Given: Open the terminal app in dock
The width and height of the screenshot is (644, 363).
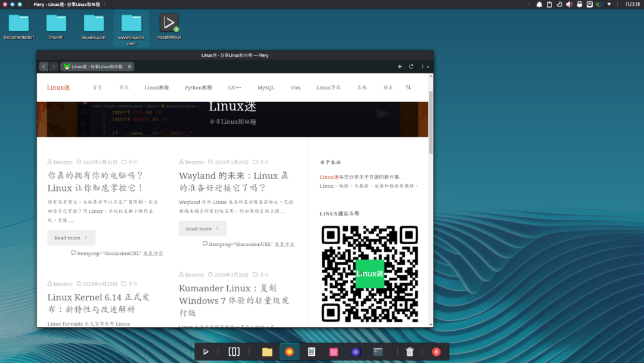Looking at the screenshot, I should point(378,352).
